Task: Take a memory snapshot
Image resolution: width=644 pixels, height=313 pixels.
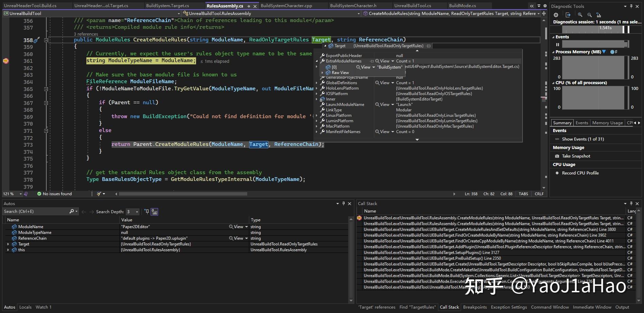Action: (x=576, y=156)
